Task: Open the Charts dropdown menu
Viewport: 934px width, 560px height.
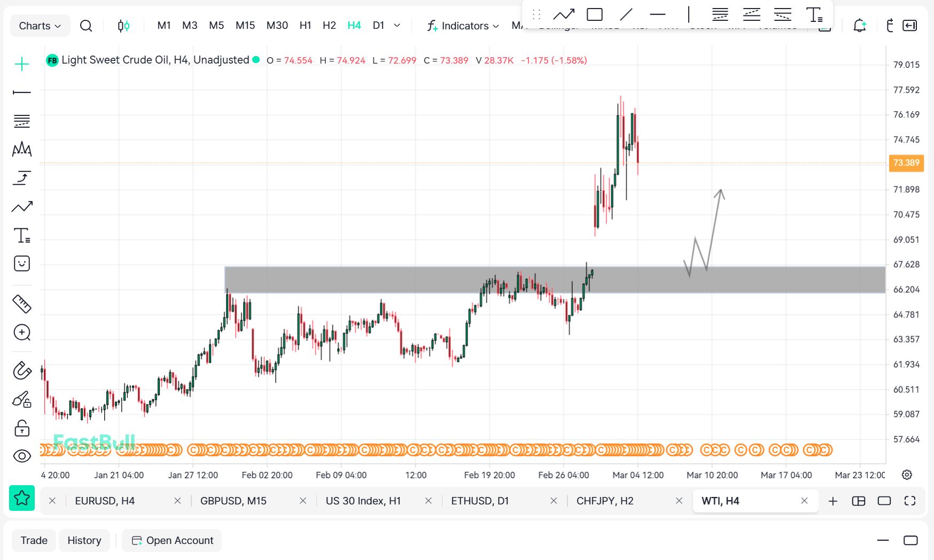Action: 40,26
